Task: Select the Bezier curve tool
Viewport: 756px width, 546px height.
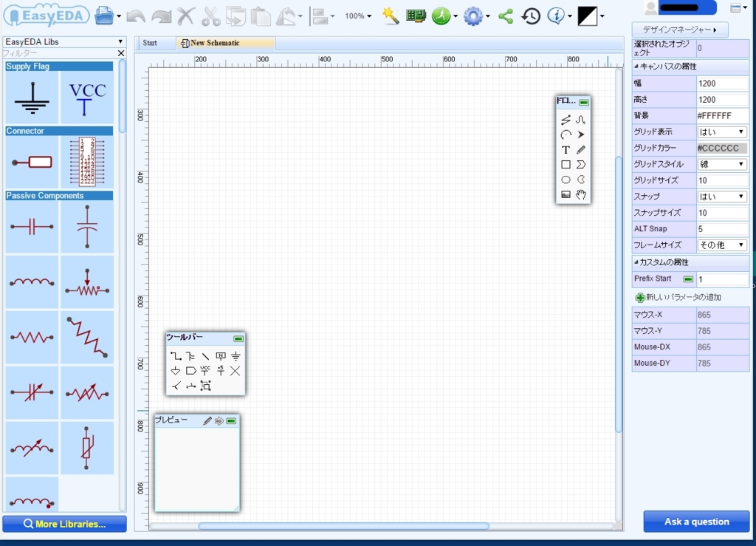Action: [x=580, y=120]
